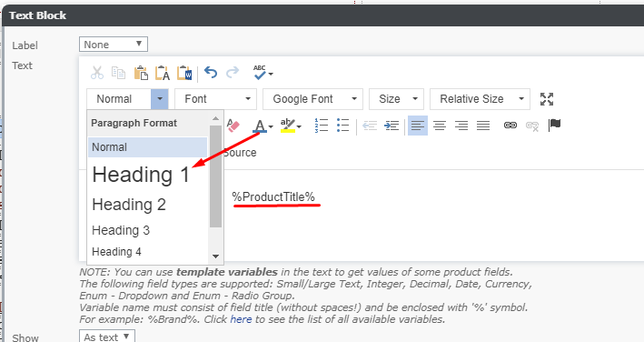The image size is (644, 342).
Task: Open the Size dropdown
Action: point(396,99)
